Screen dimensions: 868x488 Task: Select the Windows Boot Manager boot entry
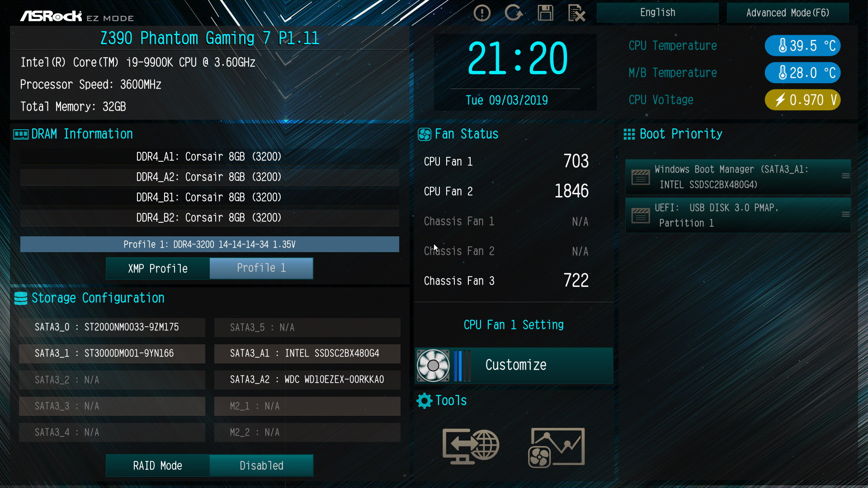coord(738,177)
